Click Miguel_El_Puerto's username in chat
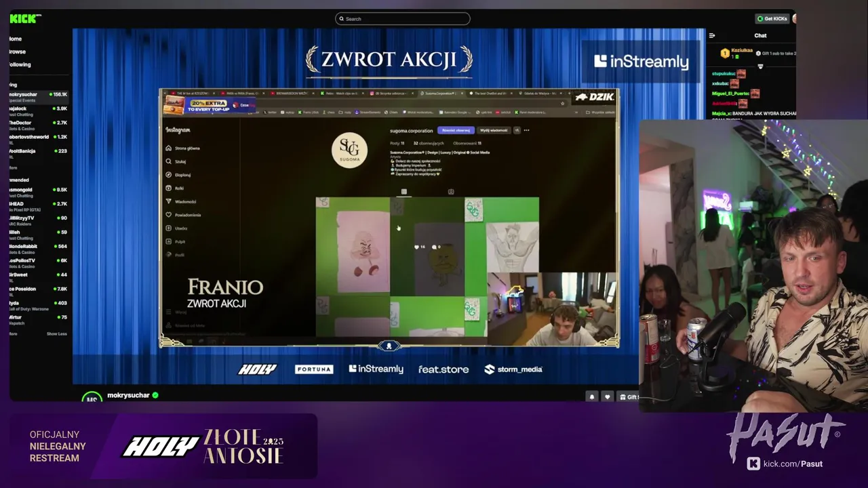Viewport: 868px width, 488px height. tap(730, 94)
